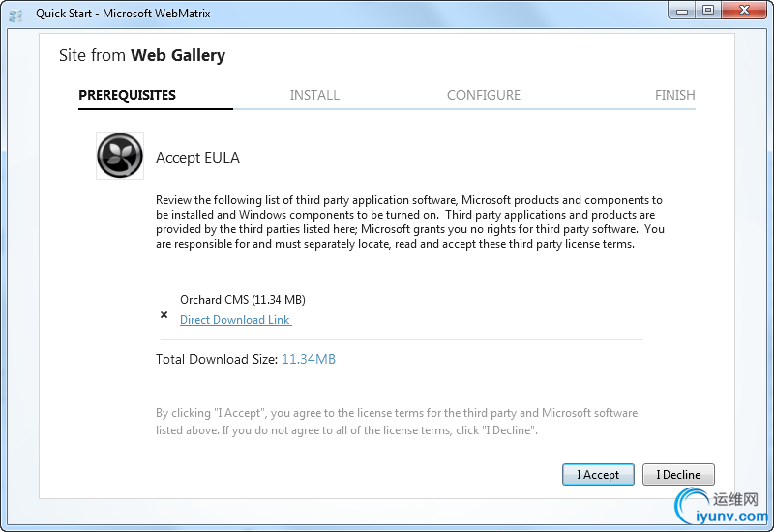Click the Quick Start title bar text
This screenshot has height=532, width=774.
(x=123, y=14)
